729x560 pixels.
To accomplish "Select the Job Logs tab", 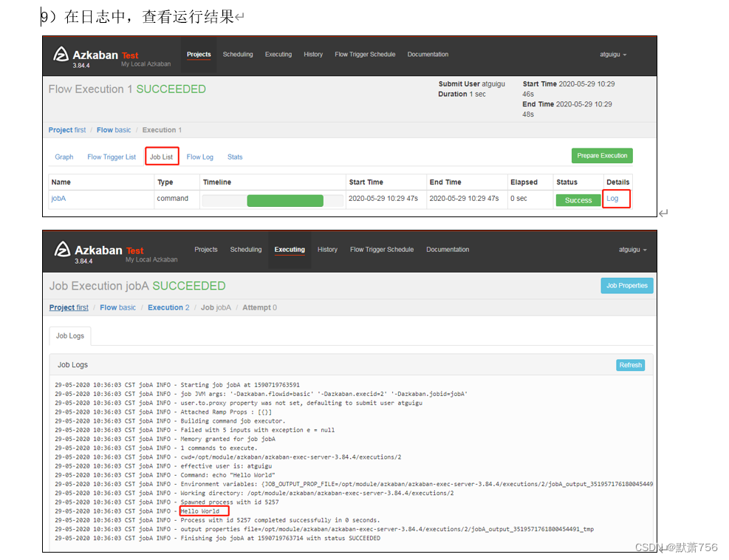I will coord(70,336).
